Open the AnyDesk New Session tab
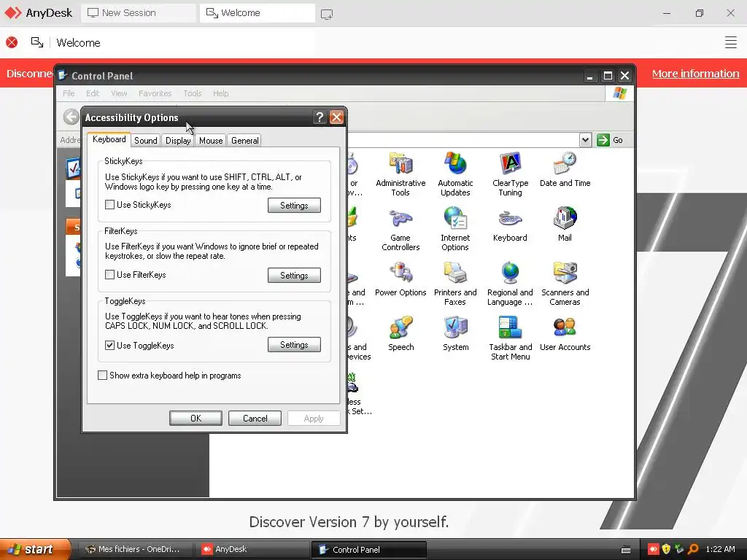The image size is (747, 560). pyautogui.click(x=138, y=13)
